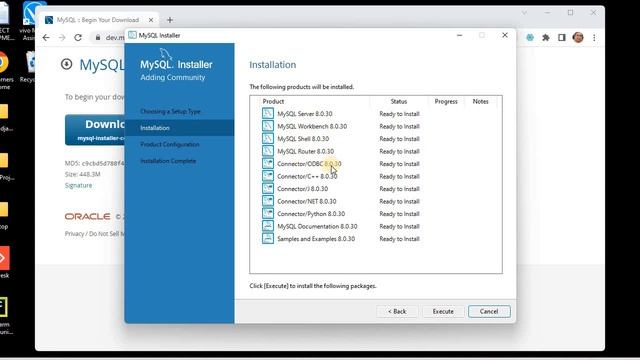The width and height of the screenshot is (640, 360).
Task: Click the Connector/J 8.0.30 product icon
Action: click(268, 189)
